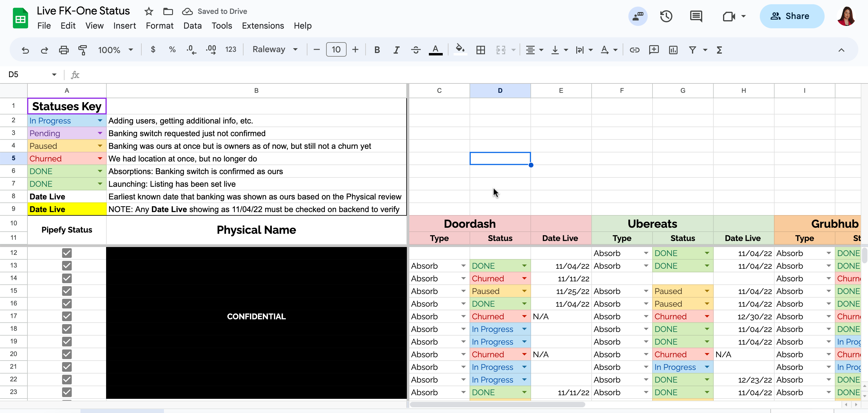The image size is (868, 413).
Task: Open the comments history icon
Action: coord(696,16)
